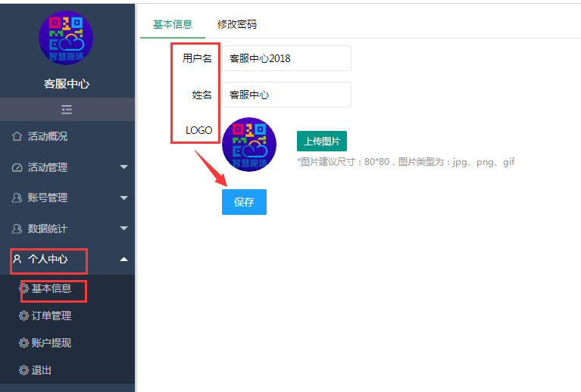This screenshot has width=581, height=392.
Task: Open the 账户提现 submenu item
Action: coord(67,343)
